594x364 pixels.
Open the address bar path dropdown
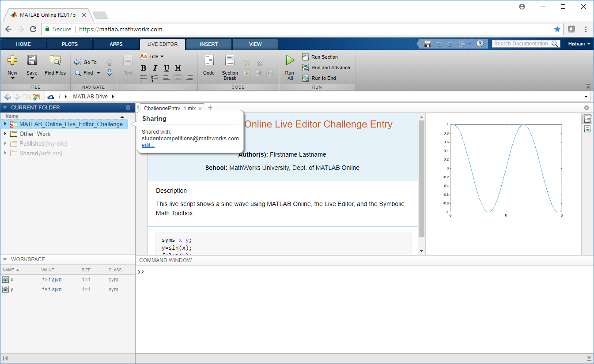click(586, 97)
